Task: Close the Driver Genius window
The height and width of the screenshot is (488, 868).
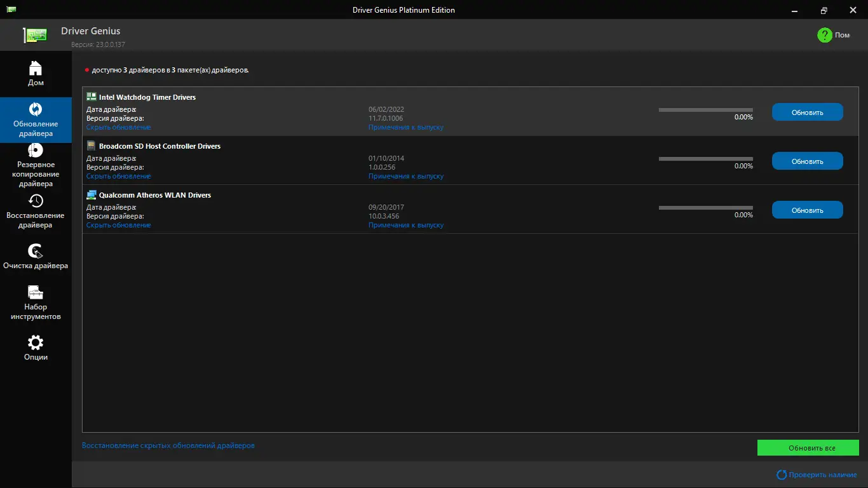Action: (x=853, y=10)
